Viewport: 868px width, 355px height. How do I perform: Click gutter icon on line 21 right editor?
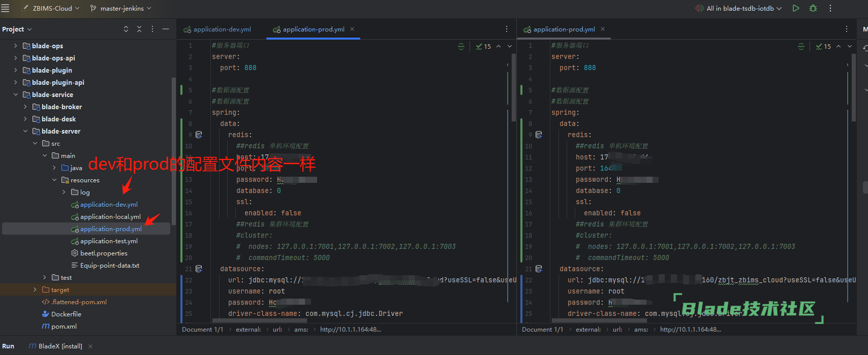539,269
